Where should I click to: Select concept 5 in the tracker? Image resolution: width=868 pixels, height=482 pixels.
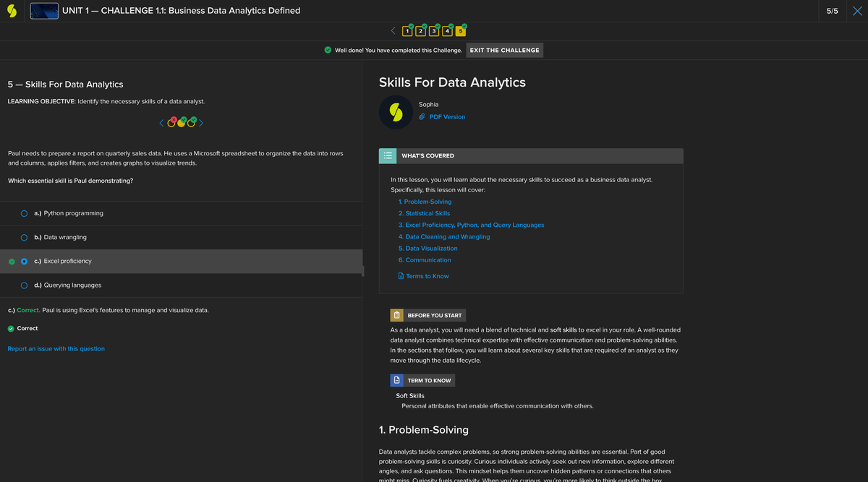pos(461,31)
